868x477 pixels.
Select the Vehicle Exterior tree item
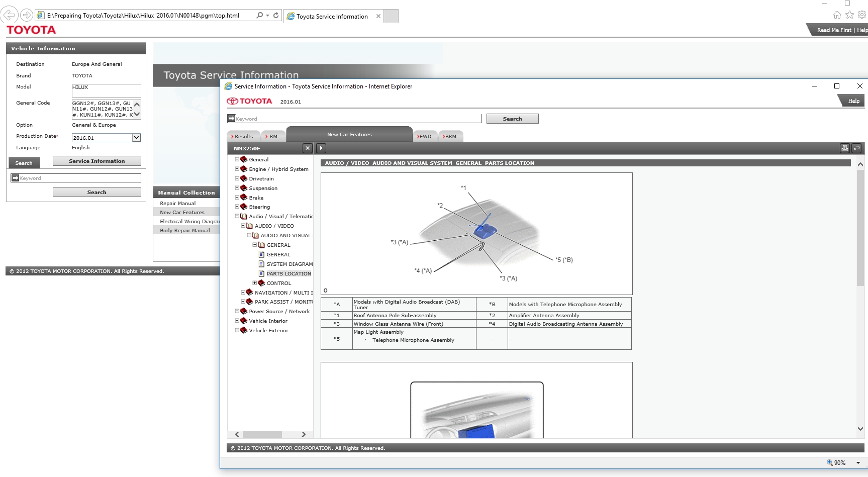268,330
